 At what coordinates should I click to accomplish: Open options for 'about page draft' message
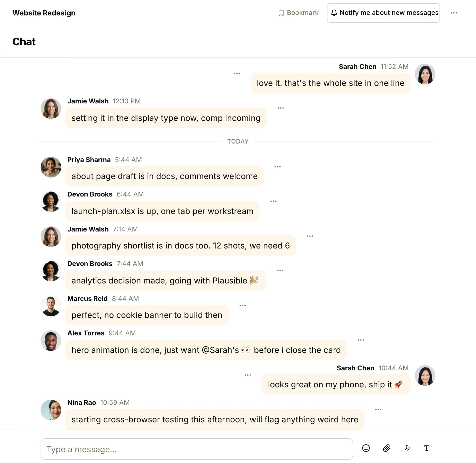278,167
